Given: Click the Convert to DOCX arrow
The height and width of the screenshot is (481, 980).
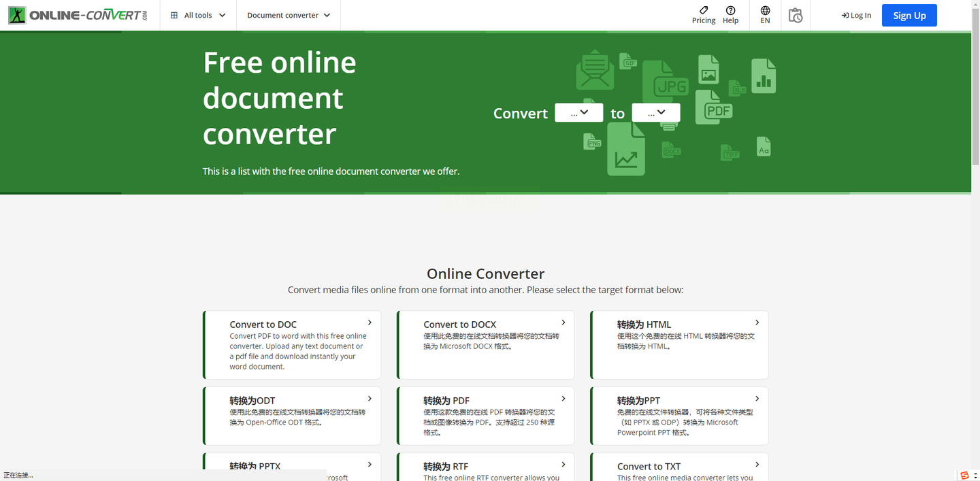Looking at the screenshot, I should tap(563, 322).
